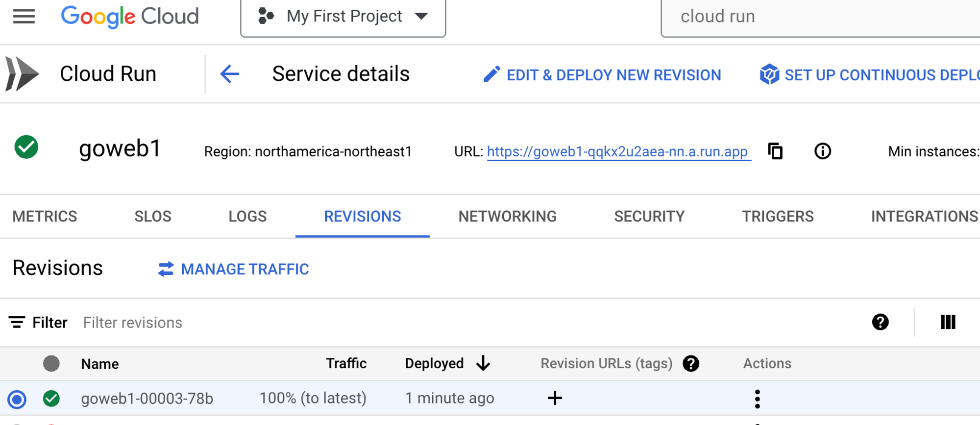This screenshot has height=425, width=980.
Task: Copy the goweb1 service URL
Action: (x=775, y=151)
